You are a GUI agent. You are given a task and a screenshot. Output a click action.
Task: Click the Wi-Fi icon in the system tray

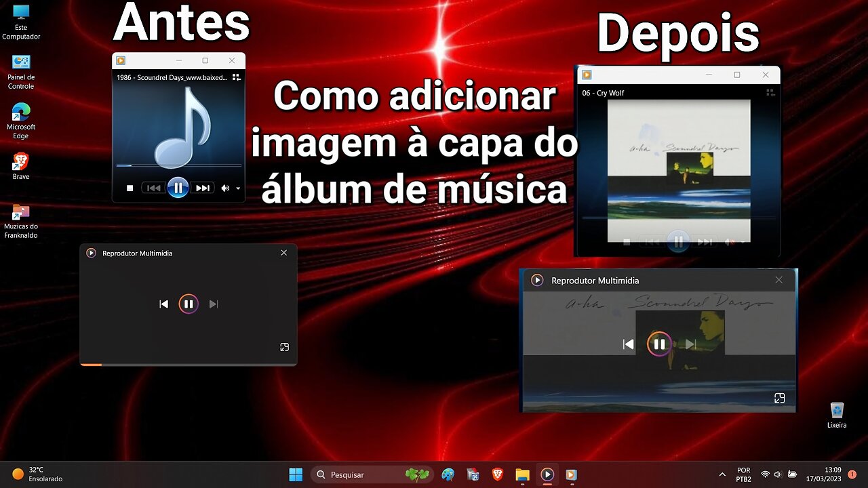point(765,474)
